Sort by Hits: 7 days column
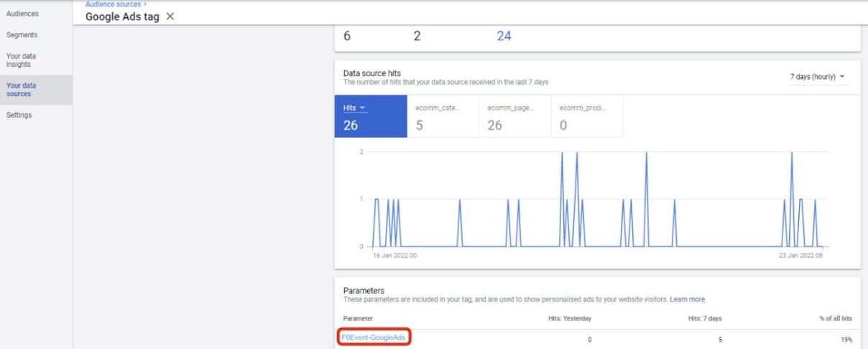The width and height of the screenshot is (868, 349). [705, 318]
